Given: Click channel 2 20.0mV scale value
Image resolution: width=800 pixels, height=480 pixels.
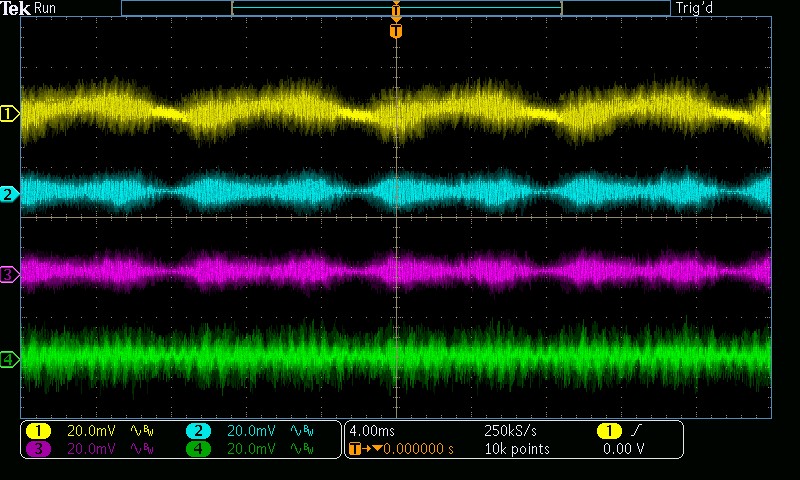Looking at the screenshot, I should (251, 431).
